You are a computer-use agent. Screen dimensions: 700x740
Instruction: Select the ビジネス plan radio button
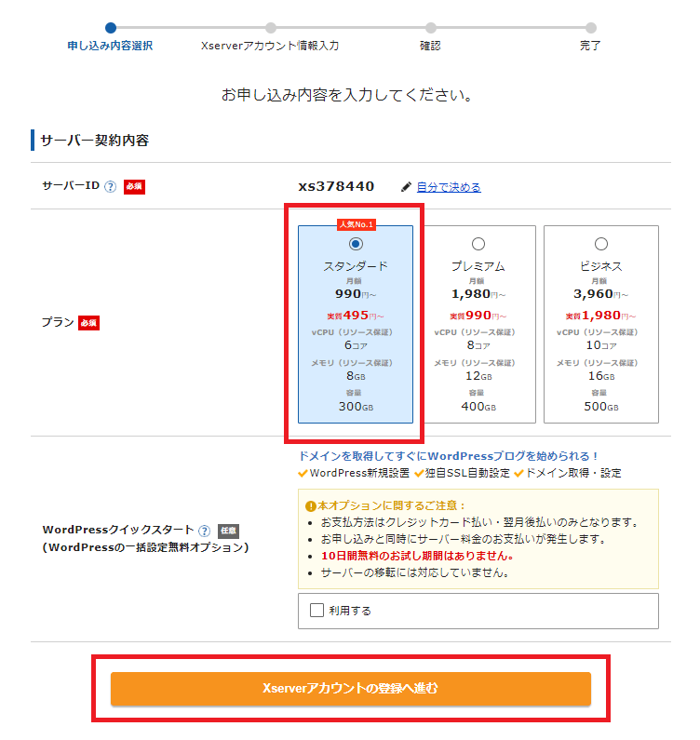(x=601, y=244)
